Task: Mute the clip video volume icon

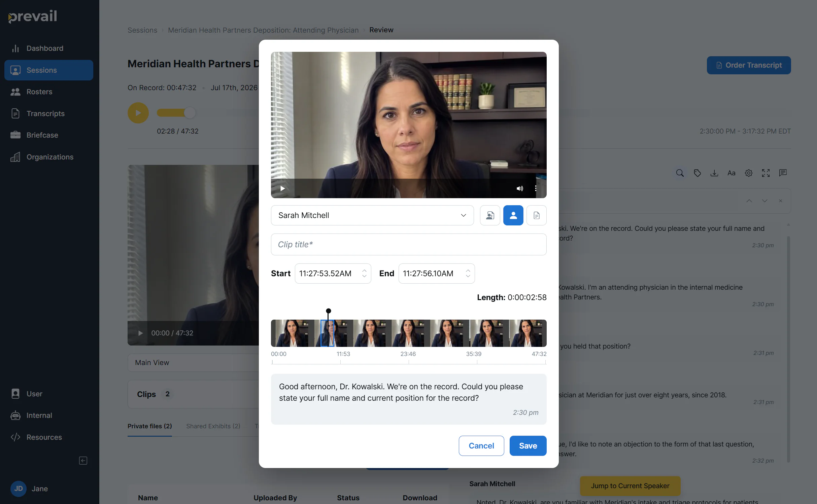Action: (520, 188)
